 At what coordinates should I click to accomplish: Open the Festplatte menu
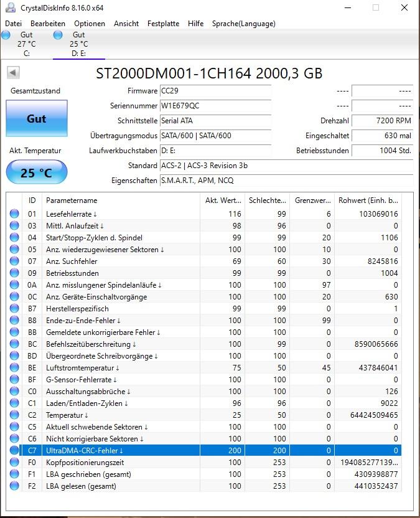click(x=163, y=24)
